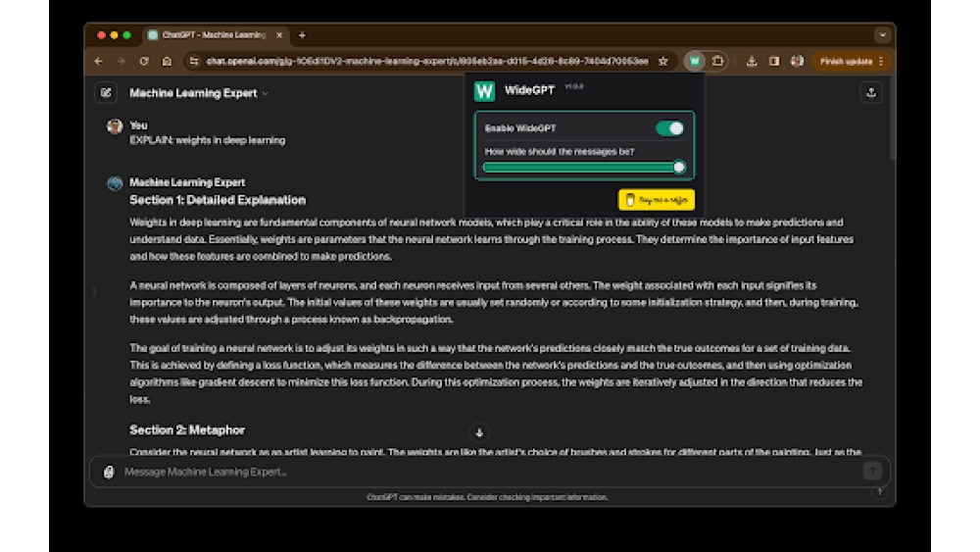980x552 pixels.
Task: Open the three-dot browser menu
Action: coord(881,61)
